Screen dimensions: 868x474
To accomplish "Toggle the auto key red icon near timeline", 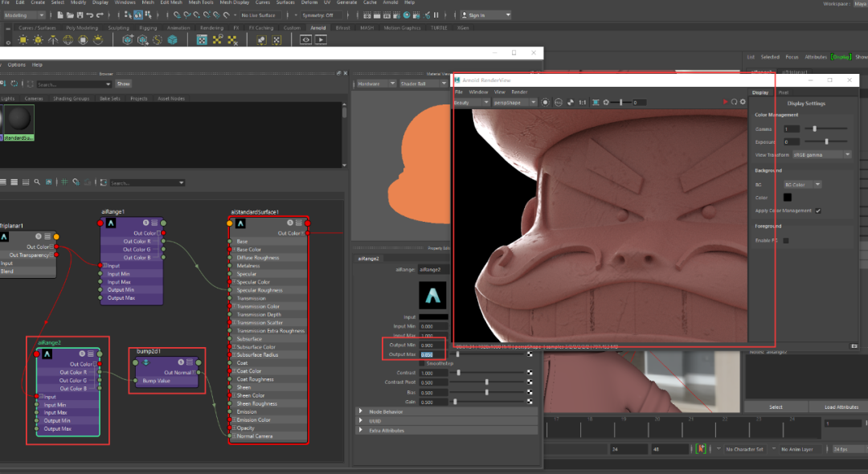I will click(x=701, y=448).
